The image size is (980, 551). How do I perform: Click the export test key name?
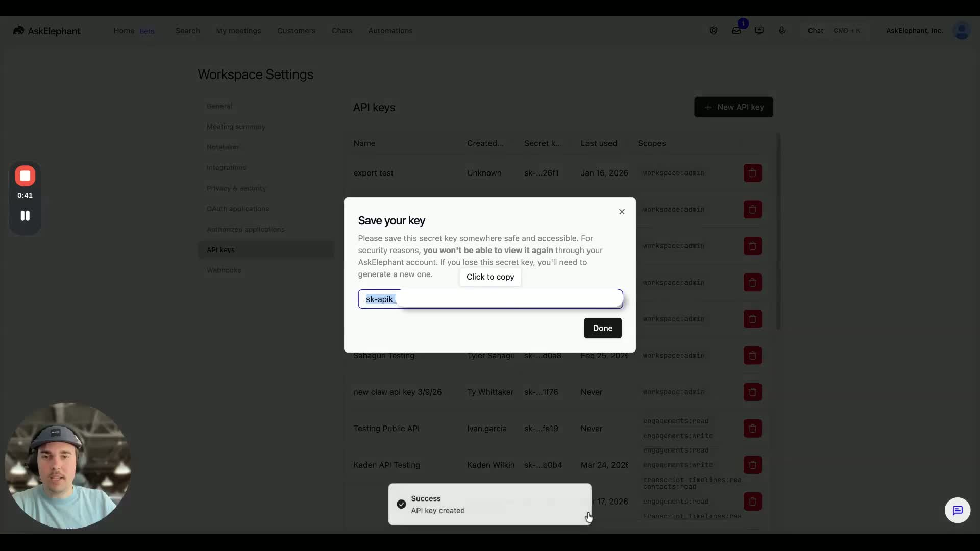(x=373, y=173)
